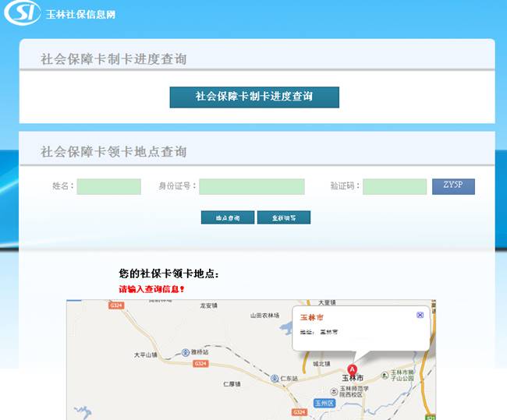Click the 玉林师范学院西校区 school icon
The height and width of the screenshot is (420, 507).
pos(334,392)
